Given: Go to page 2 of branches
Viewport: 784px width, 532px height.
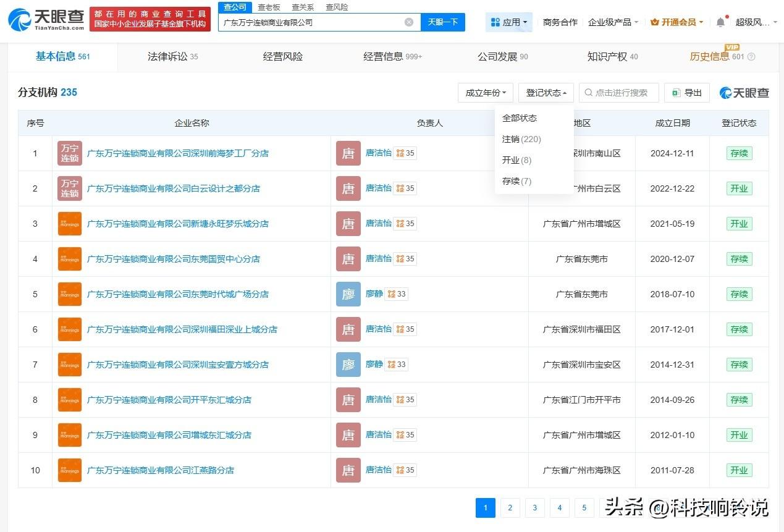Looking at the screenshot, I should (x=510, y=508).
